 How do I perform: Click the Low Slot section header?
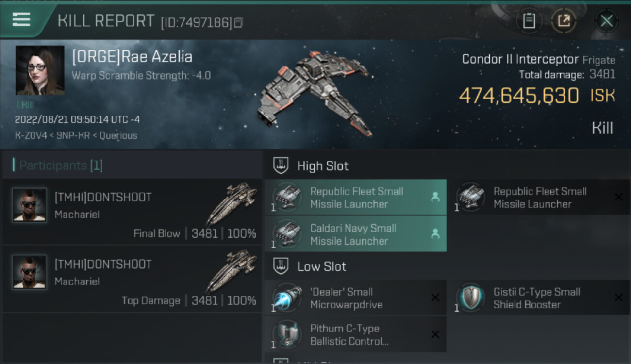(x=321, y=266)
